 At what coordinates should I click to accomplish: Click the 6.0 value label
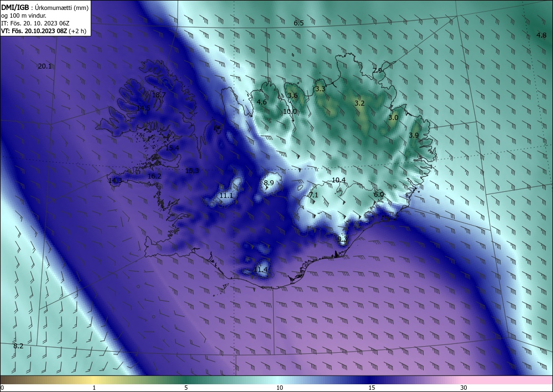379,195
